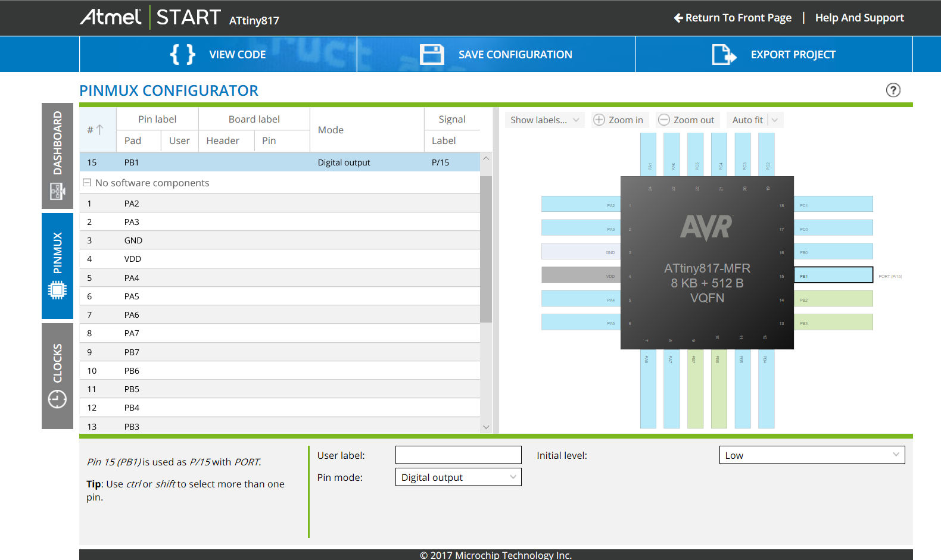Click the Zoom in label
The image size is (941, 560).
[626, 120]
